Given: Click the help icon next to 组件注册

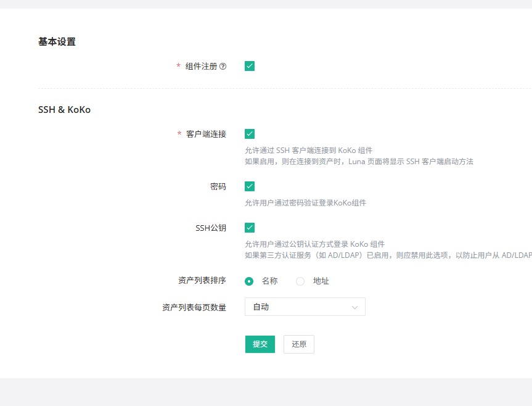Looking at the screenshot, I should (223, 66).
